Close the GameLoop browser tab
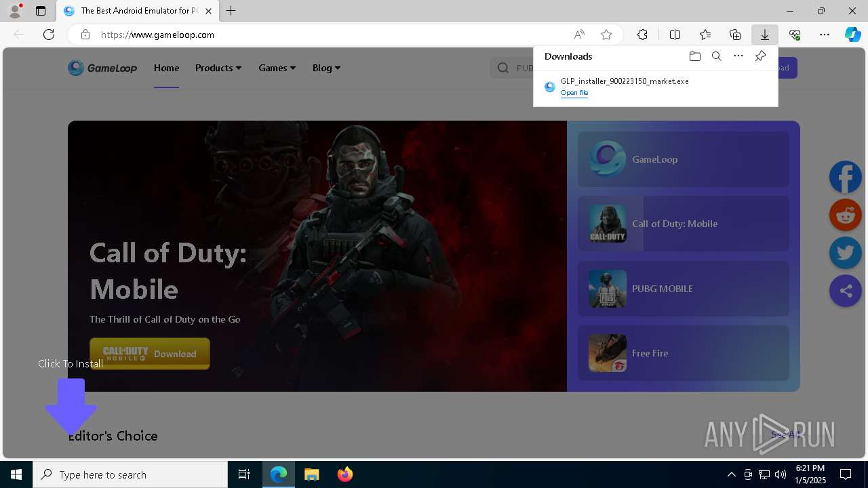The image size is (868, 488). [x=208, y=11]
